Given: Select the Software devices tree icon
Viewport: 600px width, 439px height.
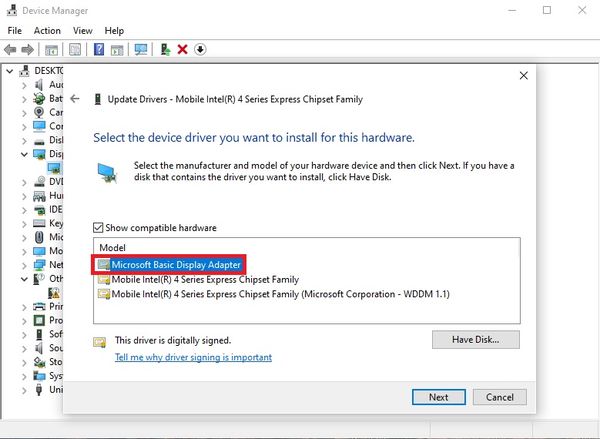Looking at the screenshot, I should coord(39,334).
